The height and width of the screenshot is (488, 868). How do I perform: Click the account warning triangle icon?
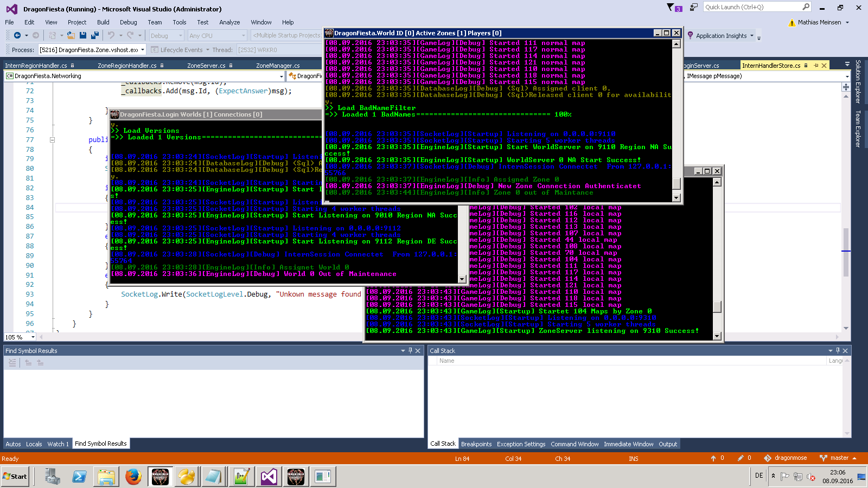[x=792, y=22]
